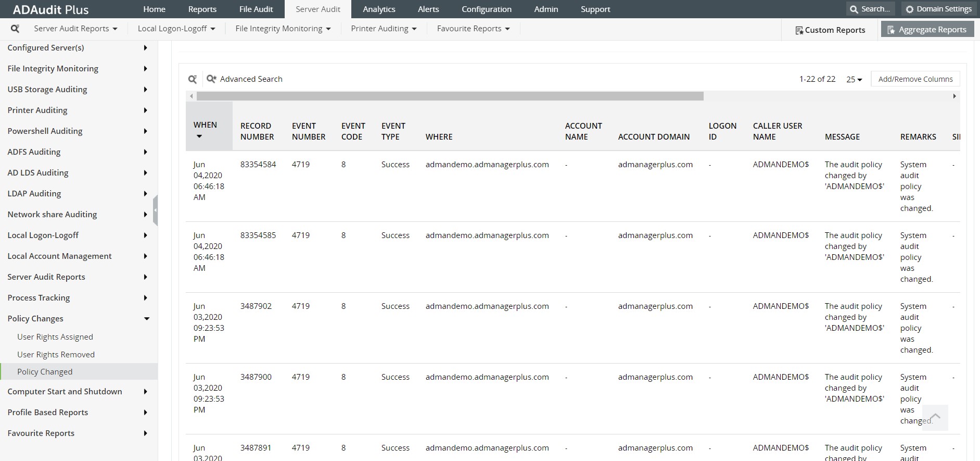Click the RECORD NUMBER column header
Image resolution: width=980 pixels, height=461 pixels.
coord(257,131)
